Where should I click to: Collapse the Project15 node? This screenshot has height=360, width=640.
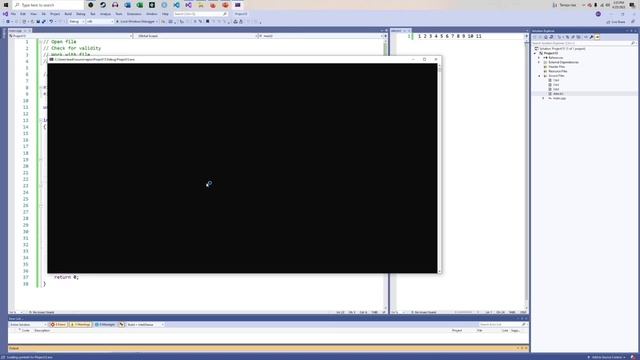pyautogui.click(x=535, y=53)
